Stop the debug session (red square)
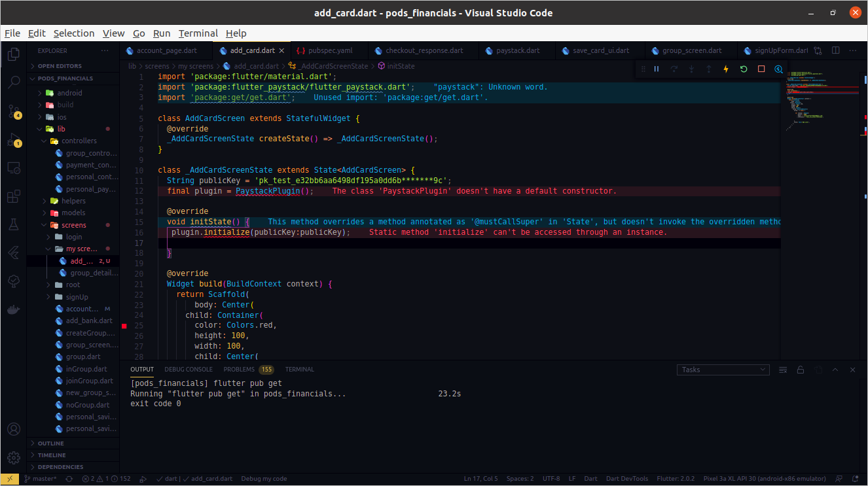Screen dimensions: 868x486 tap(761, 69)
